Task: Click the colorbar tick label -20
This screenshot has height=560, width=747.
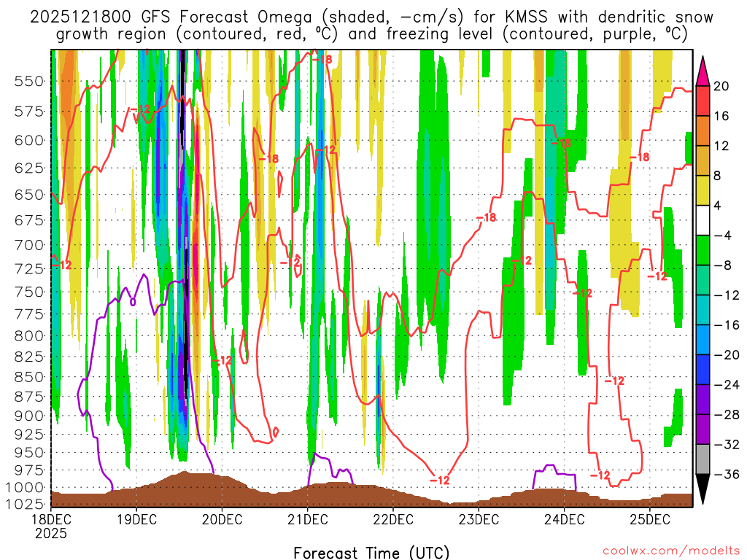Action: click(727, 355)
